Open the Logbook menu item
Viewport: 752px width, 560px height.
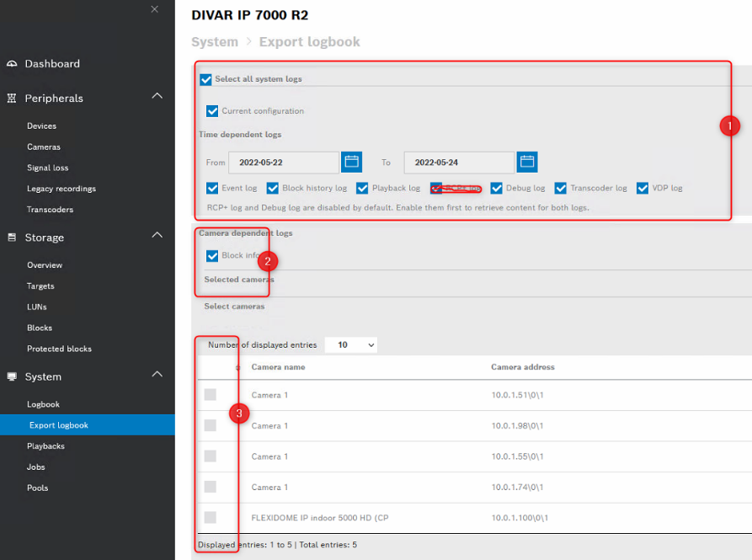click(43, 404)
